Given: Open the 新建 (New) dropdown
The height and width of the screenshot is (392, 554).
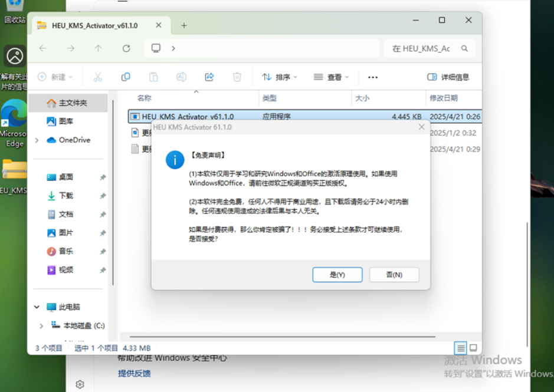Looking at the screenshot, I should coord(55,77).
